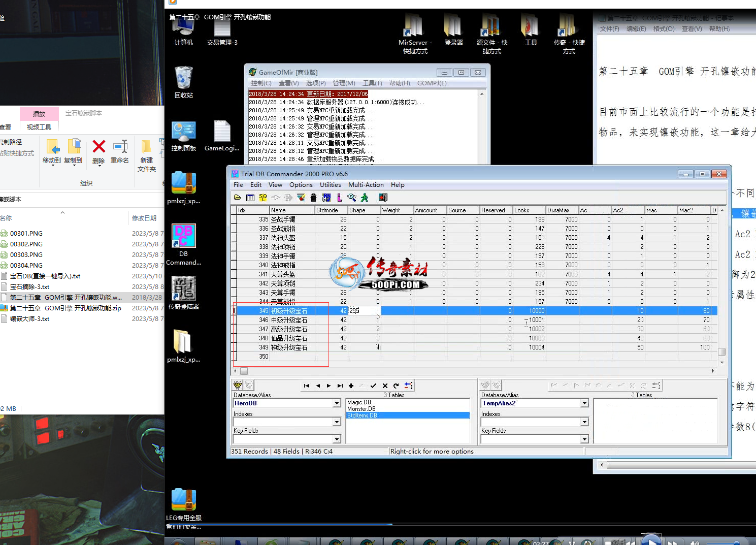756x545 pixels.
Task: Open 格式(O) menu in Notepad window
Action: 664,29
